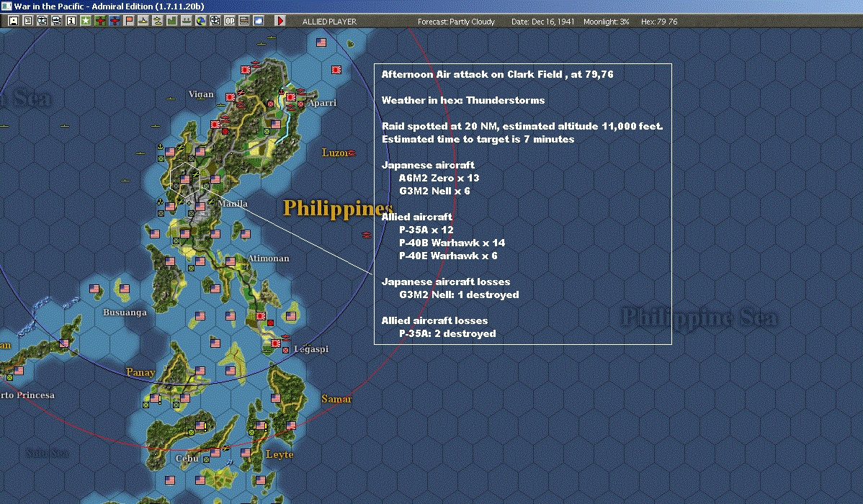Click the application icon in title bar
This screenshot has height=504, width=863.
coord(6,6)
